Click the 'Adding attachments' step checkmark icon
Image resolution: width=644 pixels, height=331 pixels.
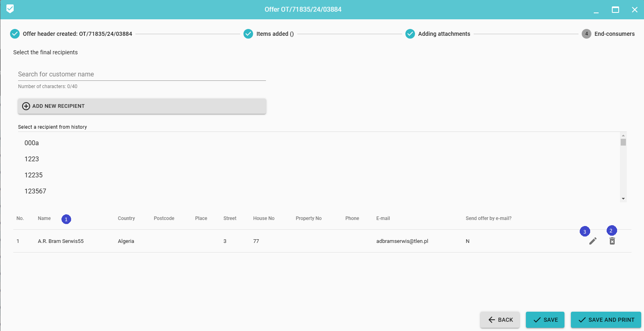click(410, 34)
